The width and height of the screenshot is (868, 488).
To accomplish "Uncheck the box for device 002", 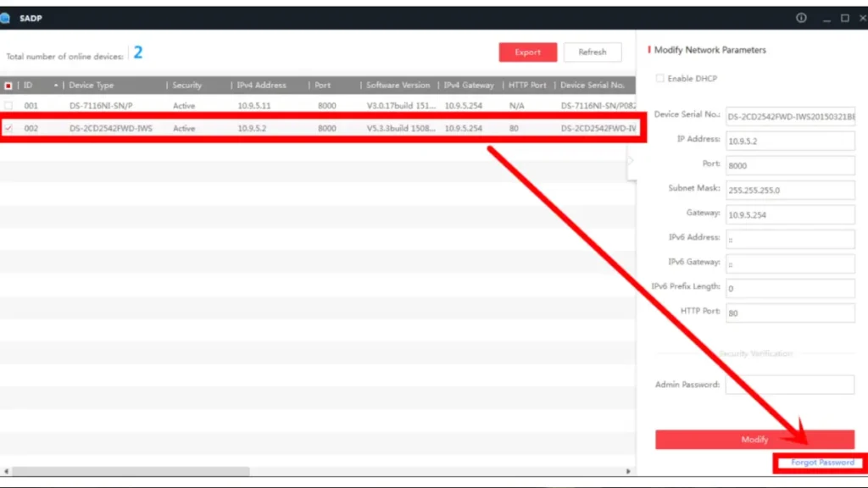I will pos(8,129).
